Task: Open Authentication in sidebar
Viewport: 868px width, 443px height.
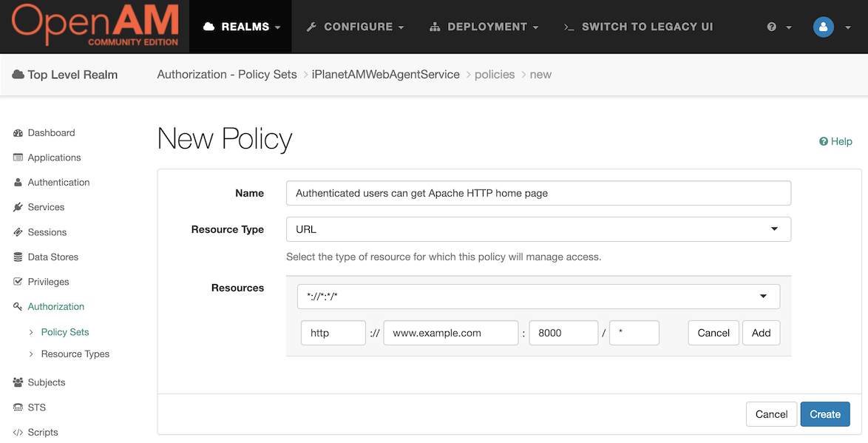Action: tap(58, 182)
